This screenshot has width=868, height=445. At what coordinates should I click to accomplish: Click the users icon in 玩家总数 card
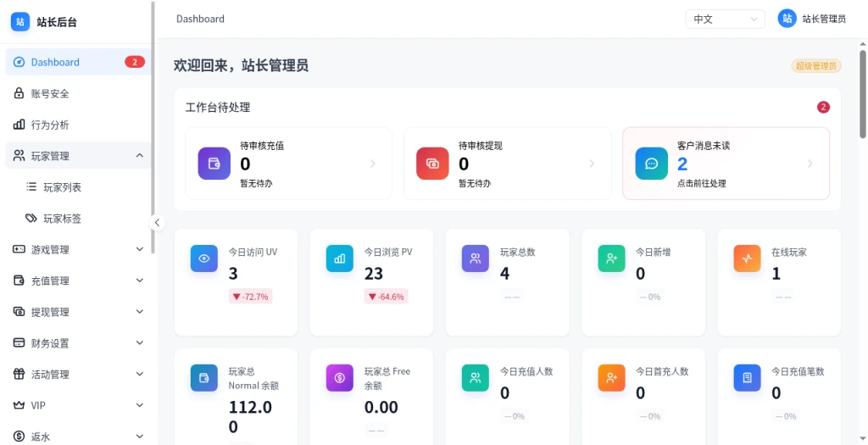tap(476, 259)
